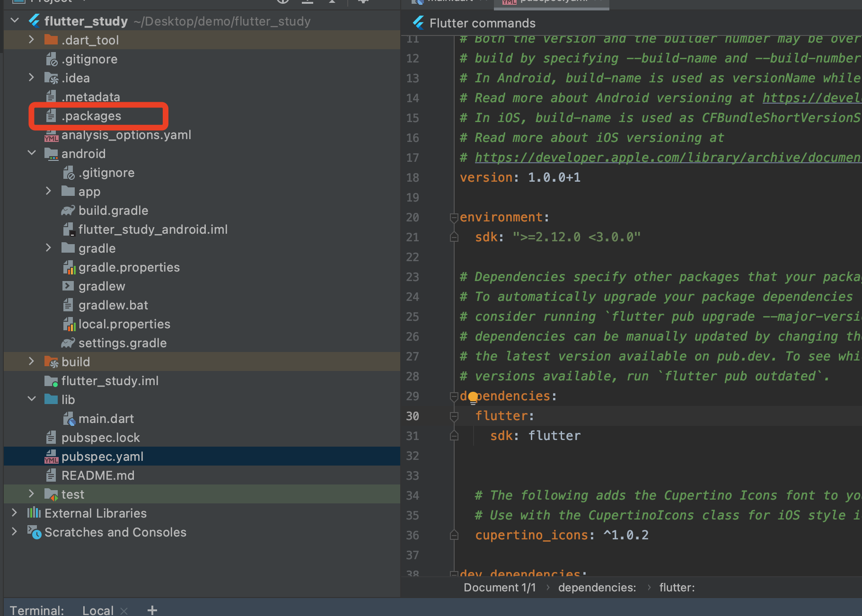Click the pubspec.yaml YML icon in tree
This screenshot has height=616, width=862.
point(51,457)
